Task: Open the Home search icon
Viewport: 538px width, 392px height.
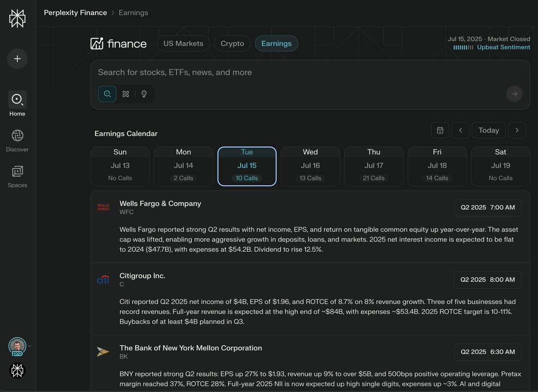Action: [x=17, y=99]
